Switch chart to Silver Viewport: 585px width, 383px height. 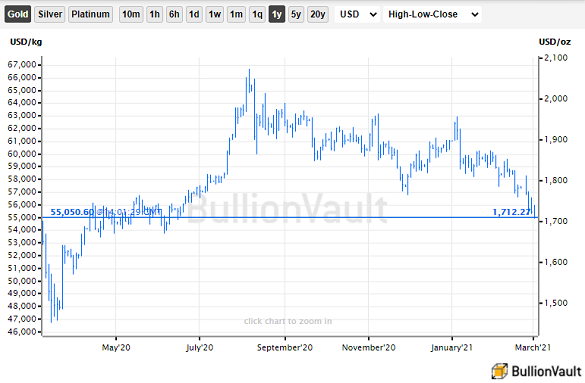coord(50,15)
